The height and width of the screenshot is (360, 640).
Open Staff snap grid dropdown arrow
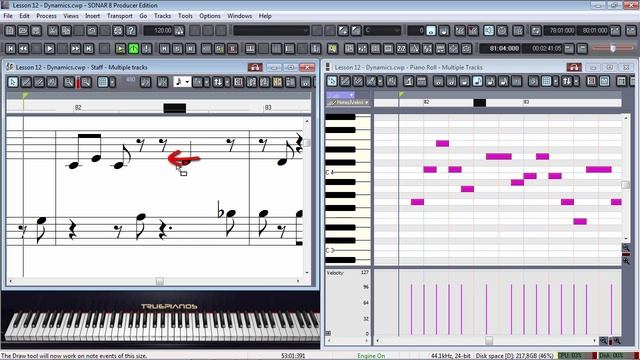112,82
